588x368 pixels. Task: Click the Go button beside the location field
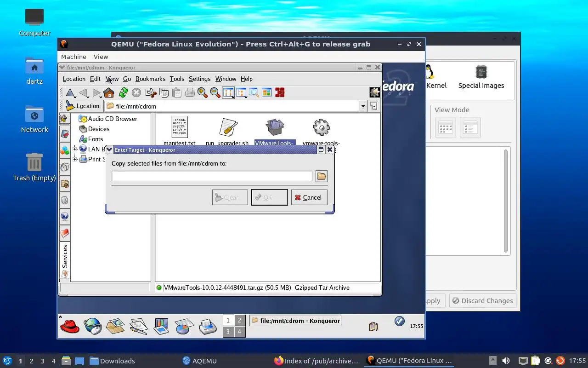coord(374,106)
